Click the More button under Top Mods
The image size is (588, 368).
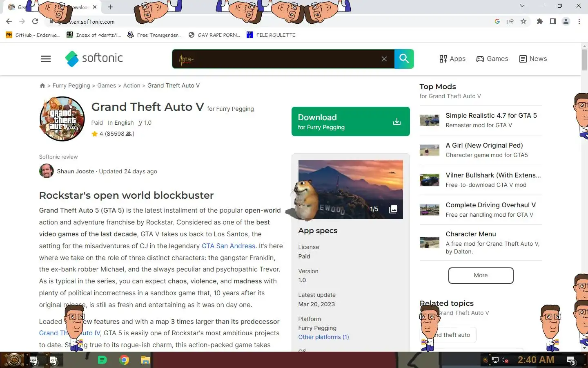click(481, 276)
